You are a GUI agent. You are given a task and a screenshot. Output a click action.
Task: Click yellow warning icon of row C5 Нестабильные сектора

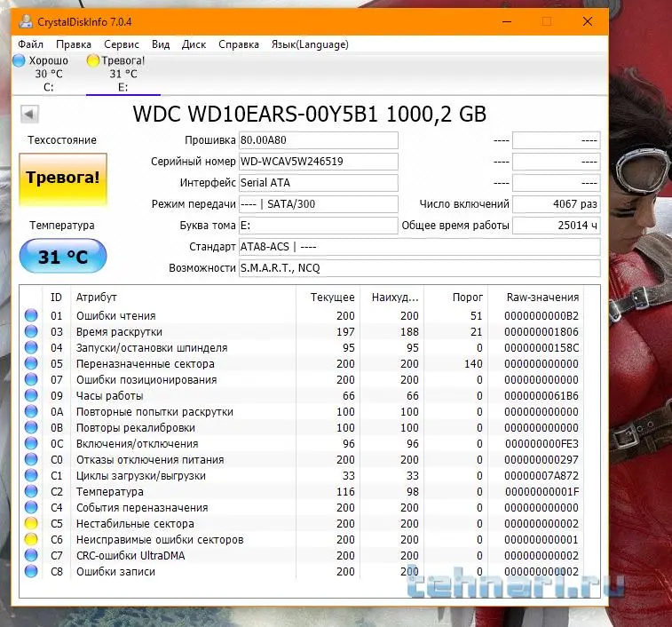31,524
